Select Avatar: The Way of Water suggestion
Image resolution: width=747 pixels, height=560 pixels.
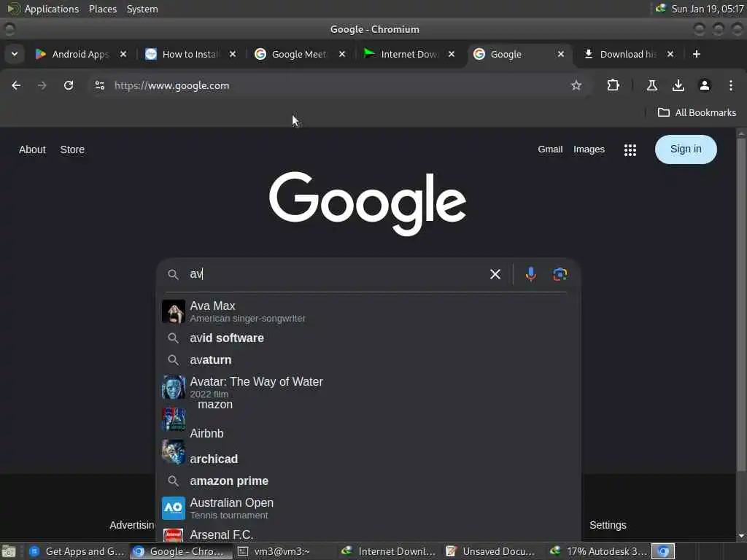coord(368,387)
